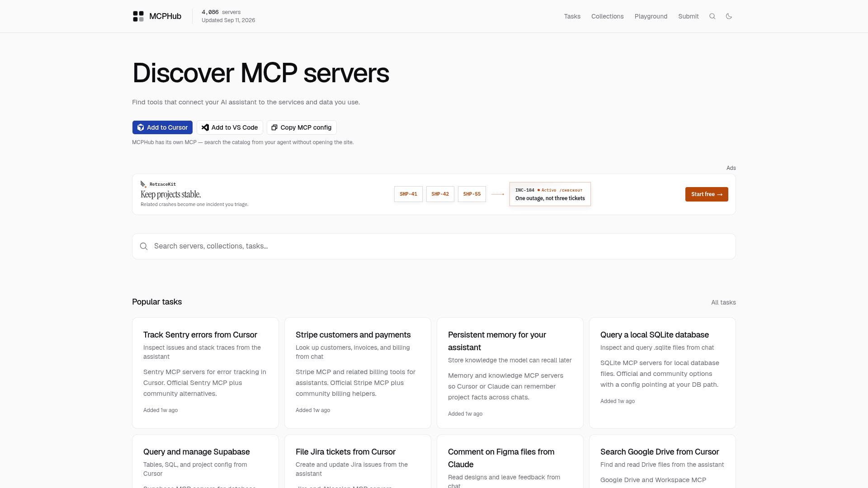Click the Popular tasks heading
The width and height of the screenshot is (868, 488).
tap(157, 302)
